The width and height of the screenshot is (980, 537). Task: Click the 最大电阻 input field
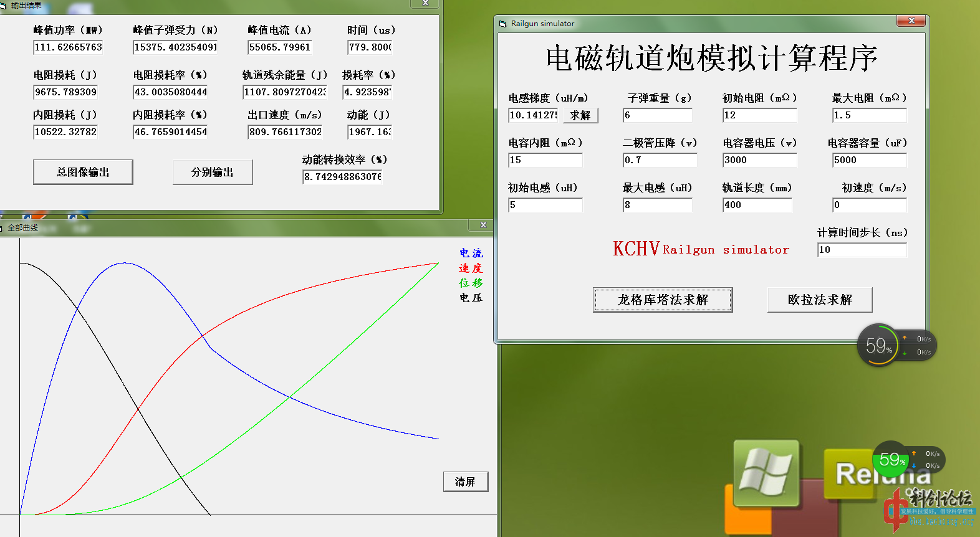tap(870, 115)
